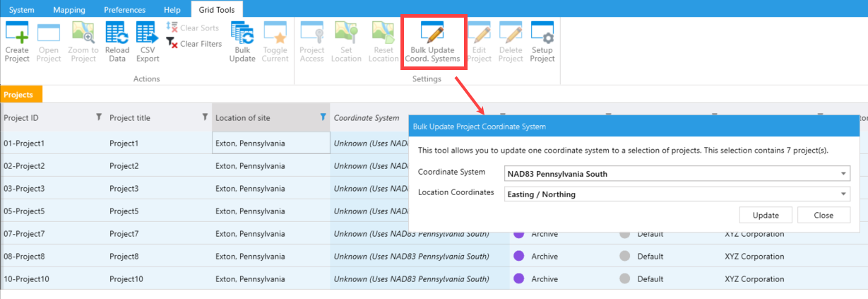The image size is (868, 299).
Task: Select the 01-Project1 cell
Action: 53,143
